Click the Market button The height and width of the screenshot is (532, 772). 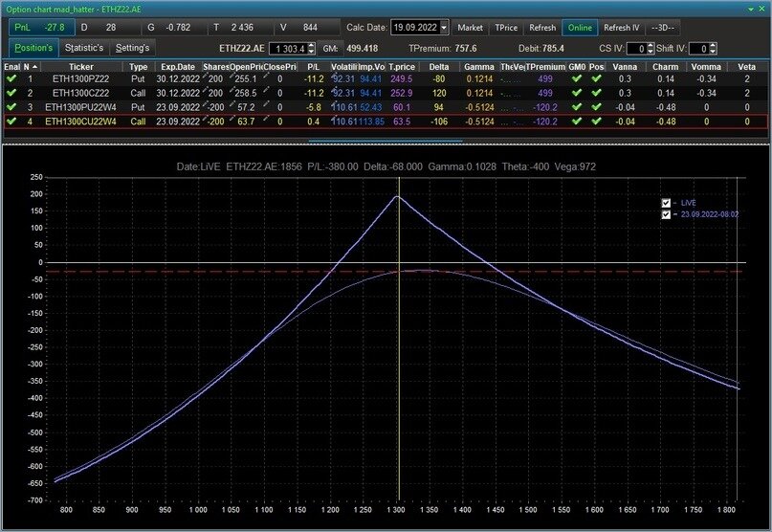click(470, 28)
